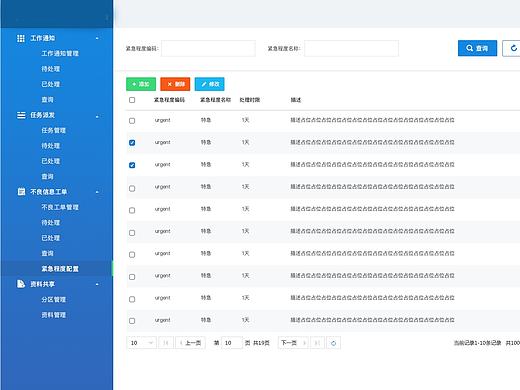Open 工作通知管理 in the sidebar
The height and width of the screenshot is (390, 520).
click(60, 53)
